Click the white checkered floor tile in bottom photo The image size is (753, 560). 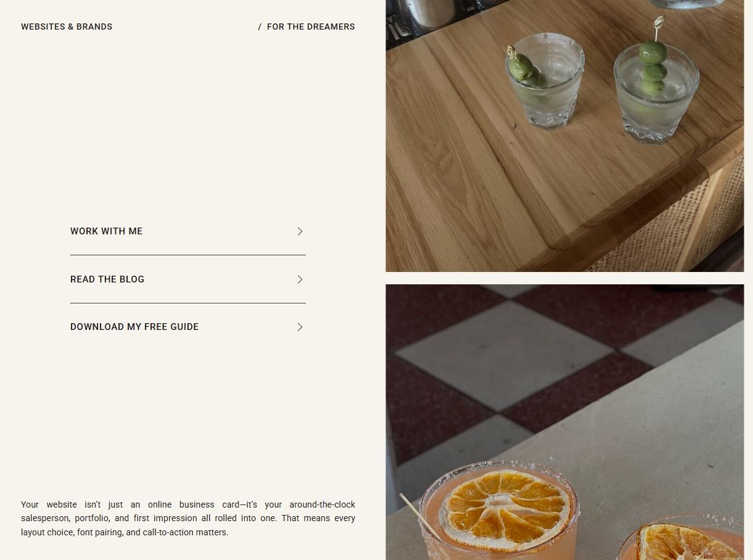point(504,353)
